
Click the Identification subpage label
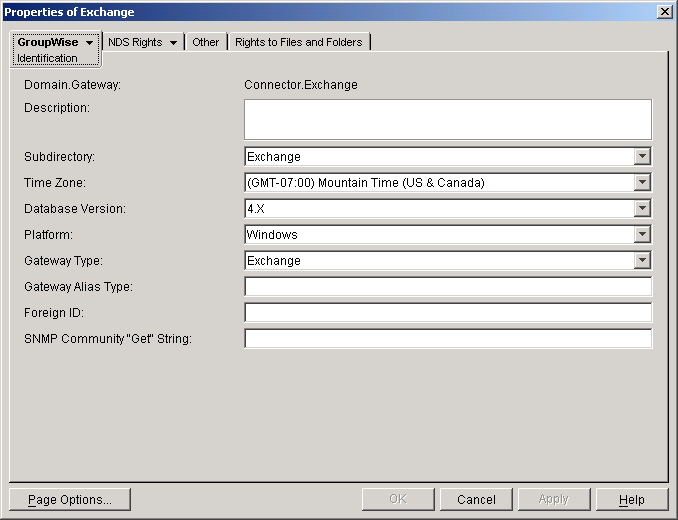pos(47,58)
